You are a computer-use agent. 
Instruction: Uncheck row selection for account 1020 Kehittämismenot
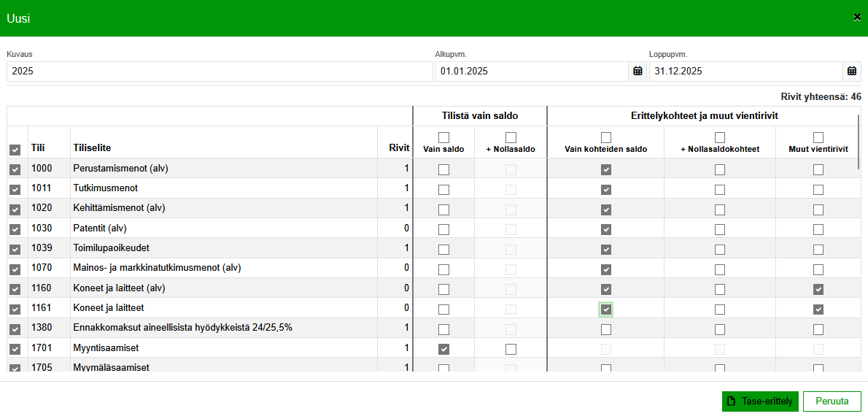tap(15, 209)
